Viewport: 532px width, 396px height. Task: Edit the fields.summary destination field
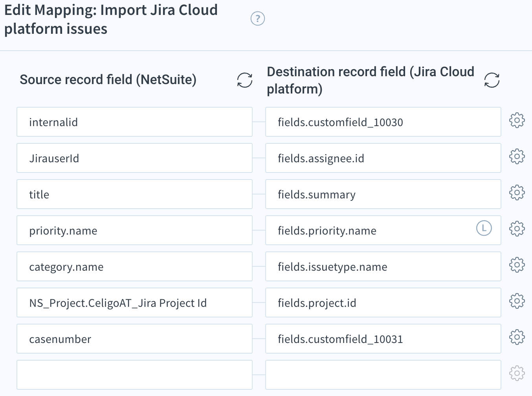tap(383, 194)
